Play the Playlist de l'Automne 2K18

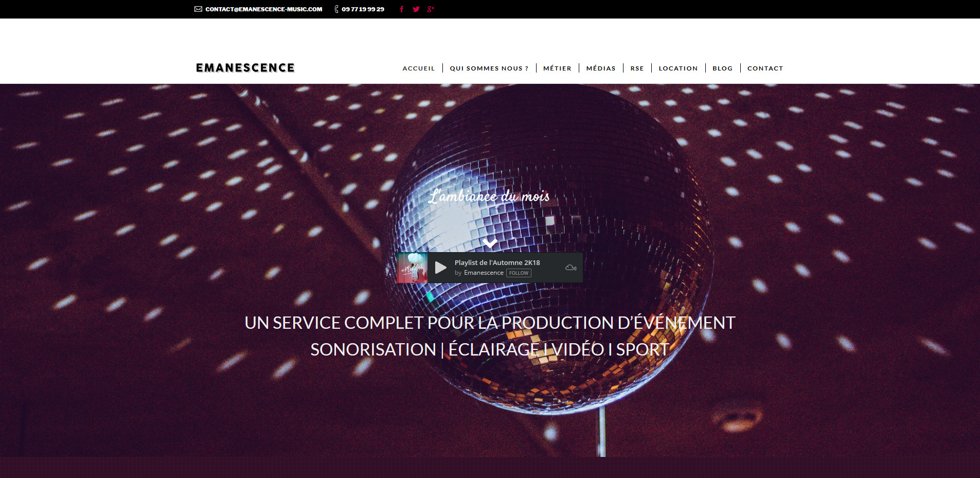coord(440,268)
